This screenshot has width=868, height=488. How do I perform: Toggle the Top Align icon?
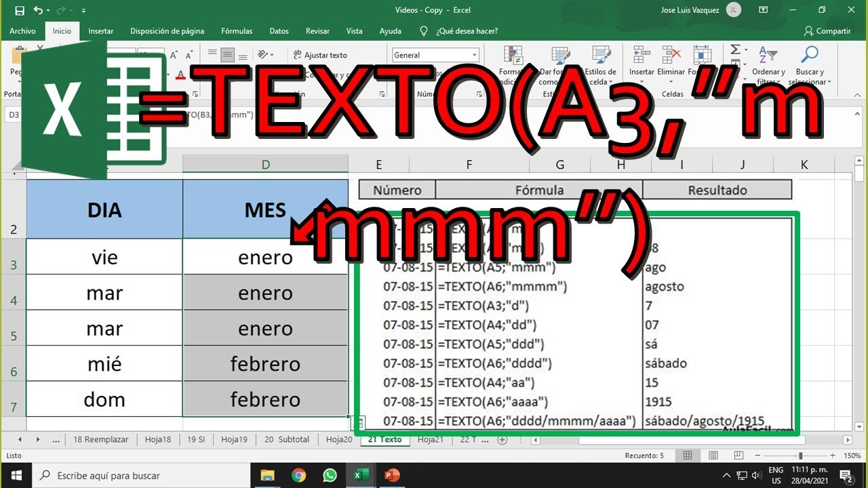point(212,55)
